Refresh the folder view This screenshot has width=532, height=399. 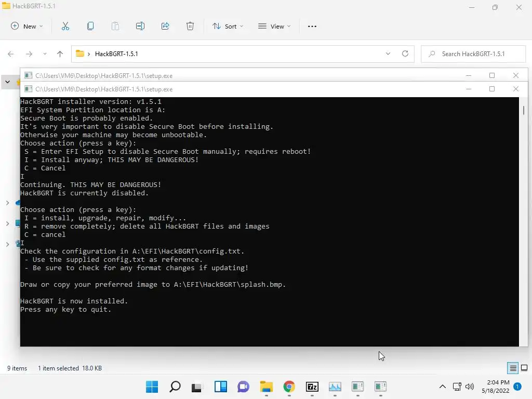point(405,54)
